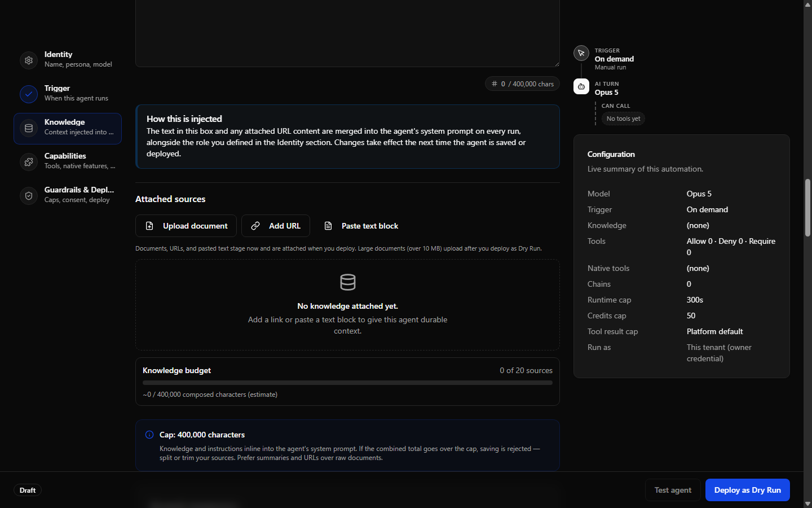Click the 0 / 400,000 chars counter
Viewport: 812px width, 508px height.
[x=523, y=84]
